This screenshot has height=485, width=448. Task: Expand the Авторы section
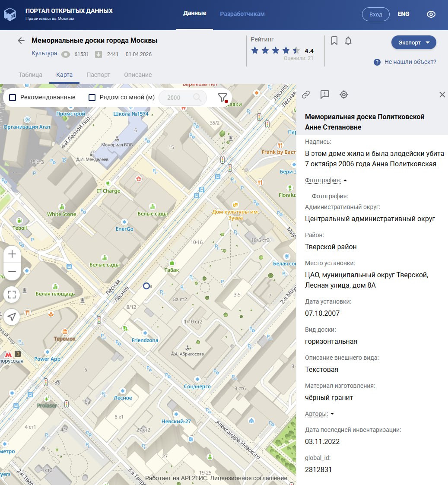click(x=319, y=414)
